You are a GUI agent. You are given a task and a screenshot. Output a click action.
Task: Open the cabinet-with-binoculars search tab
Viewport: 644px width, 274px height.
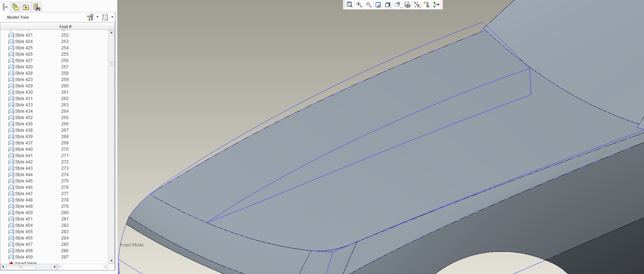[37, 7]
